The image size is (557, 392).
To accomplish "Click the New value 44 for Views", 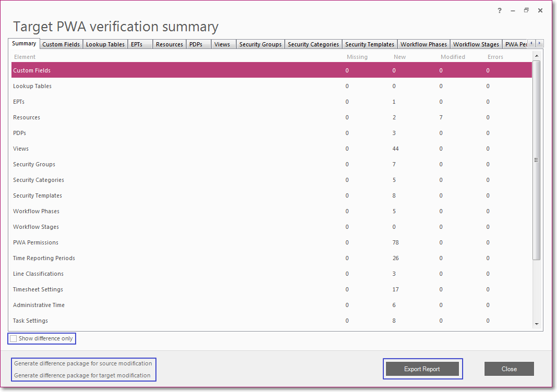I will click(395, 149).
